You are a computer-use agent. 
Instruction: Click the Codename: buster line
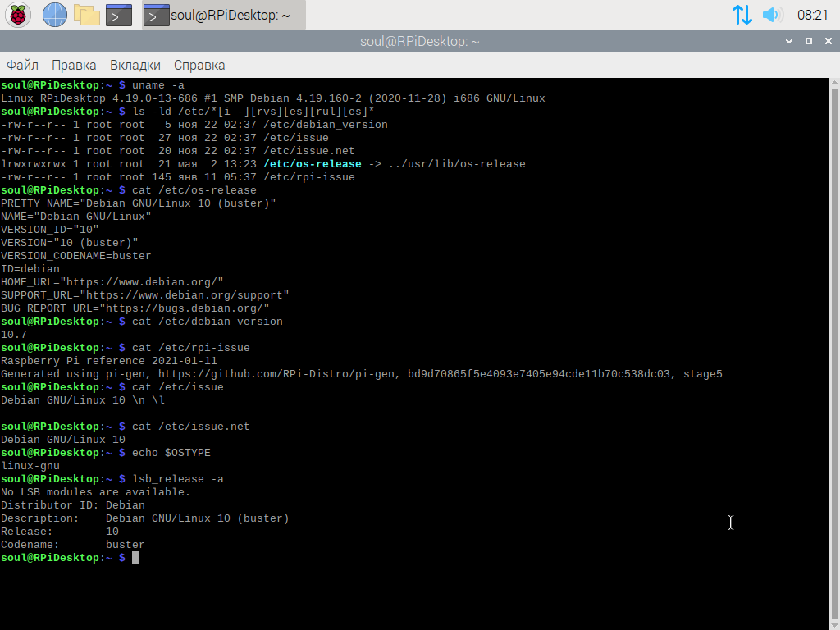tap(72, 545)
